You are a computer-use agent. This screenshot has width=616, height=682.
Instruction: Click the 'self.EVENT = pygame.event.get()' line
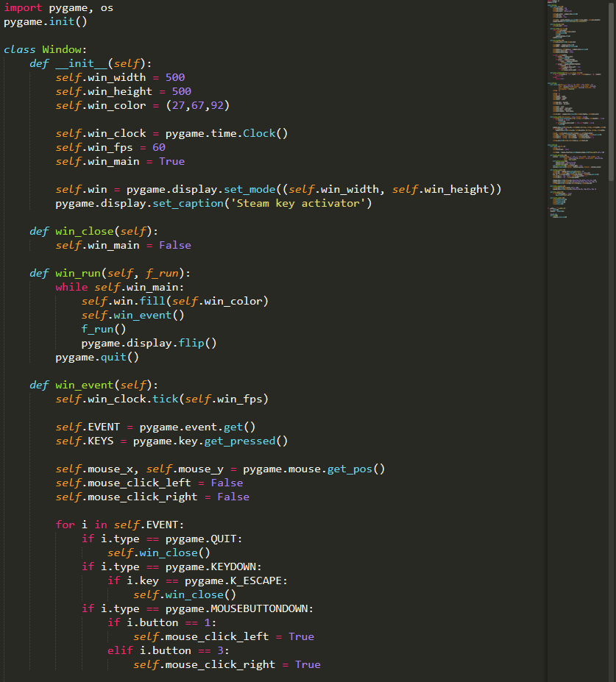coord(155,427)
